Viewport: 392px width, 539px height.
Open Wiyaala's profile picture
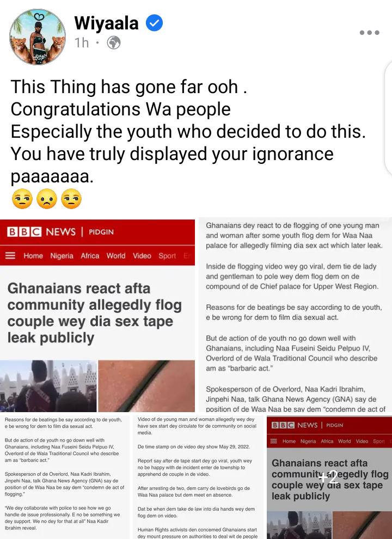coord(38,37)
